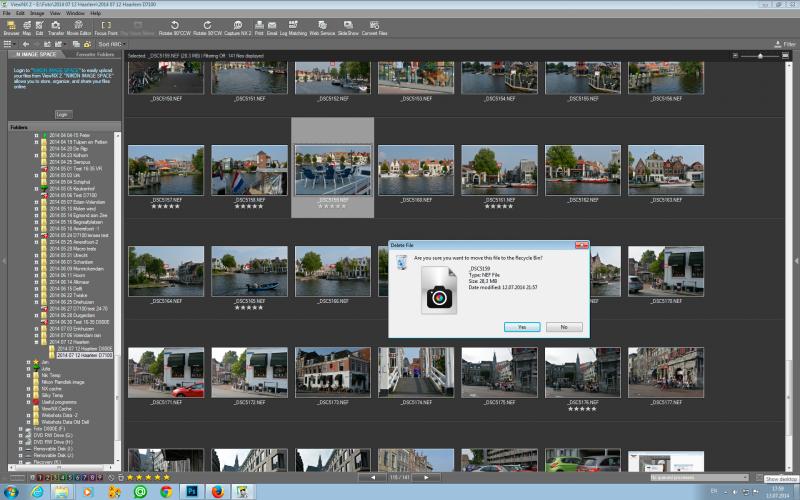Open the Browser view in toolbar
The width and height of the screenshot is (800, 500).
[x=11, y=28]
